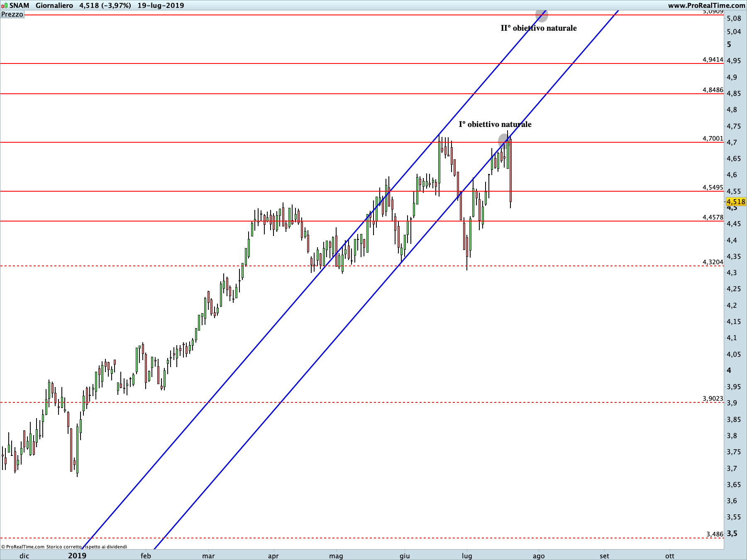
Task: Click the 'ott' month label
Action: tap(670, 555)
